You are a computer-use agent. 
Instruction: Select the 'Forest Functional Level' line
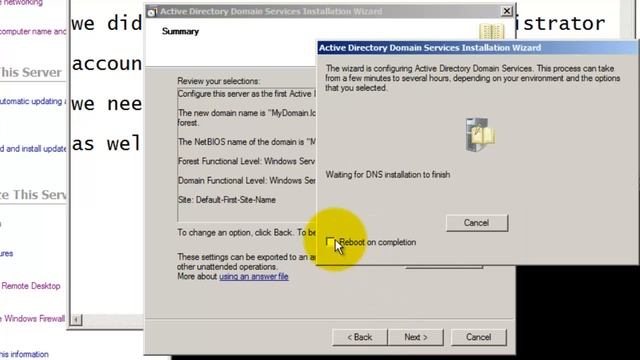pos(247,161)
